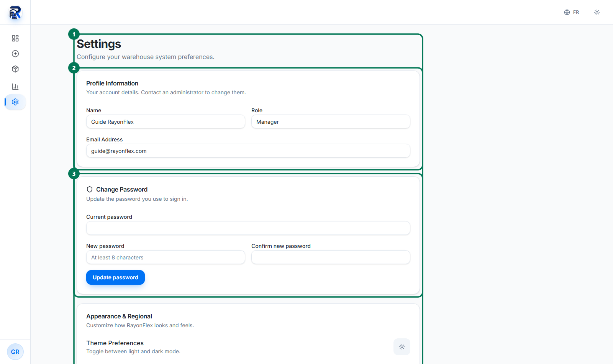
Task: Click the Profile Information heading
Action: (112, 83)
